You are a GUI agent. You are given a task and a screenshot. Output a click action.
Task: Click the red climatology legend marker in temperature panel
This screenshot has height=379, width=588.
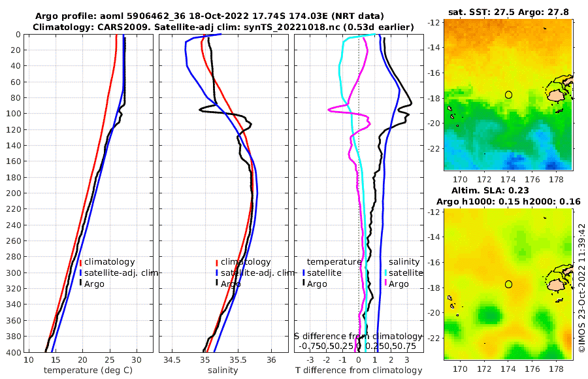(80, 262)
